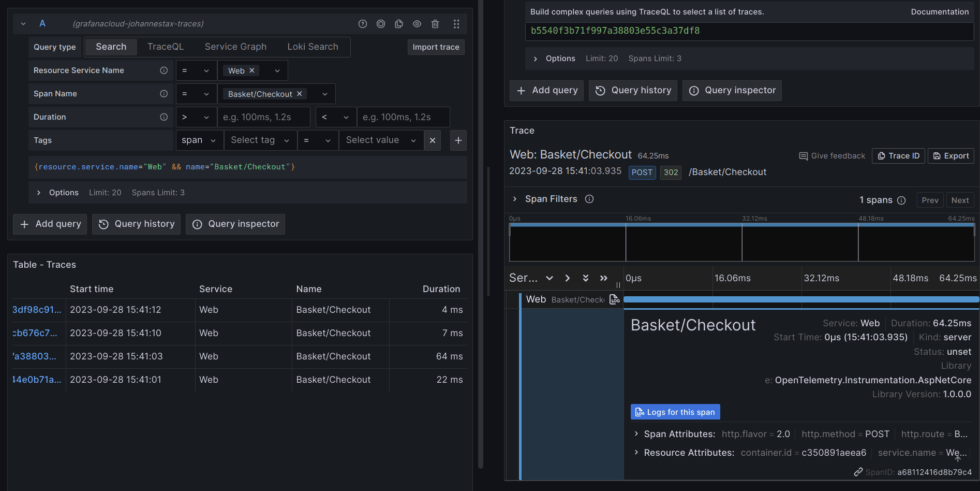Collapse query A with its header chevron
The height and width of the screenshot is (491, 980).
[23, 23]
